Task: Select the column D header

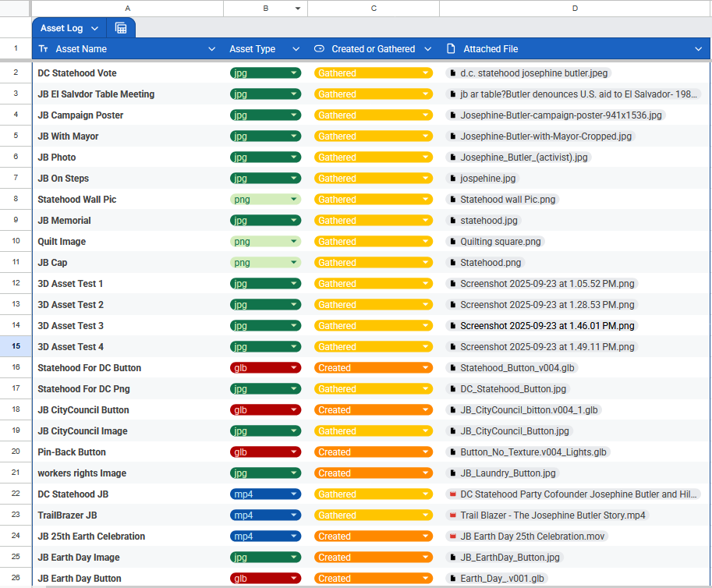Action: point(575,9)
